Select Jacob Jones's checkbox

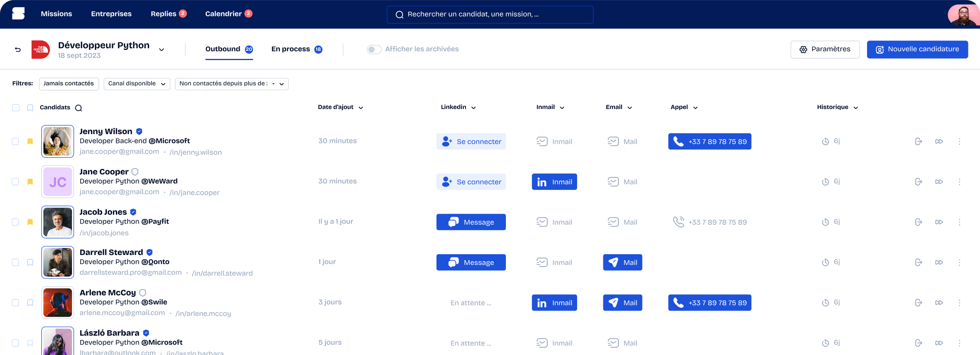pyautogui.click(x=16, y=222)
